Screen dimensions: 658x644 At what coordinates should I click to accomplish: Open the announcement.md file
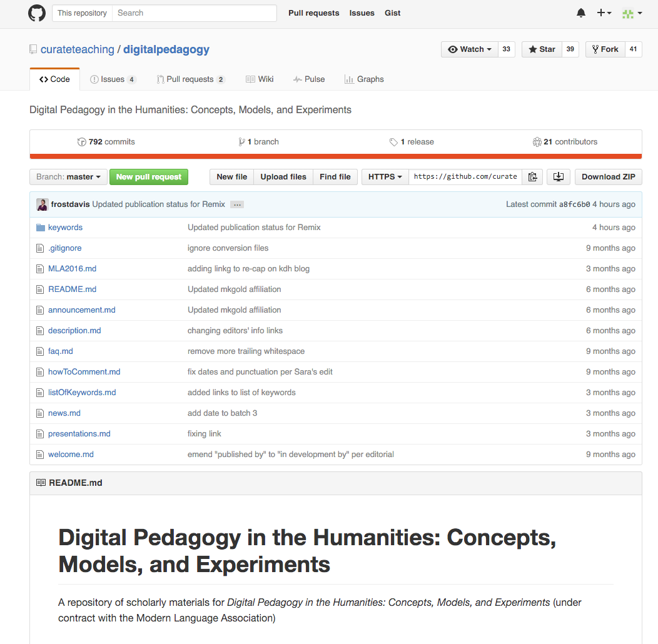click(82, 310)
